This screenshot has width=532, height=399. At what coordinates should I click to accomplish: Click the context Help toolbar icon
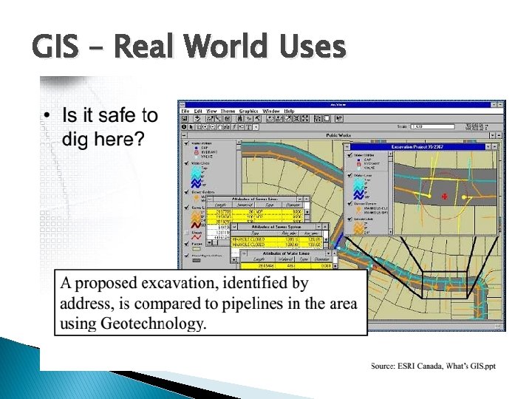pyautogui.click(x=339, y=118)
